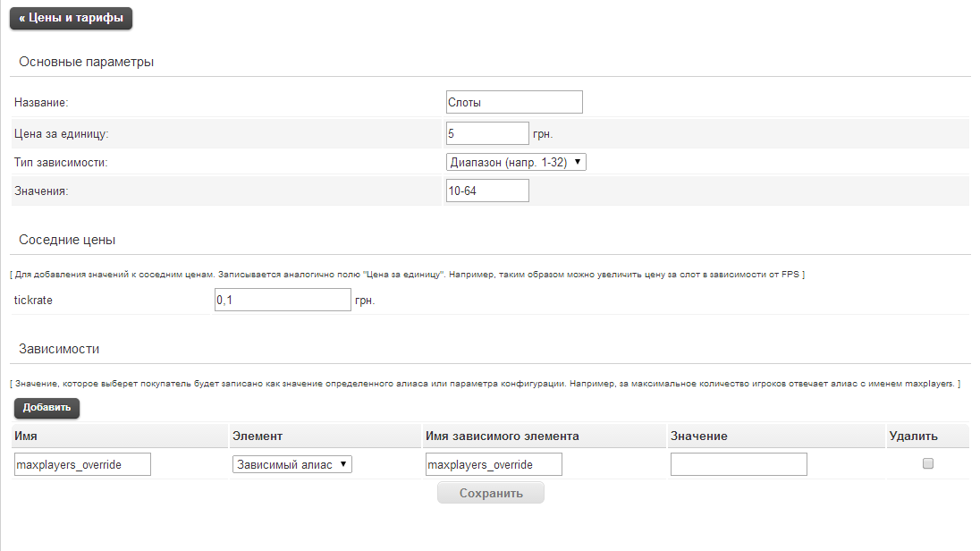This screenshot has height=551, width=980.
Task: Tick the Удалить checkbox for maxplayers_override
Action: point(928,463)
